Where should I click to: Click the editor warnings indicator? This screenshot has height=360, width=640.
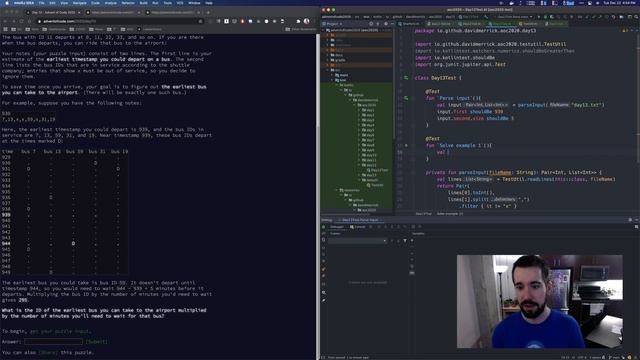click(625, 30)
